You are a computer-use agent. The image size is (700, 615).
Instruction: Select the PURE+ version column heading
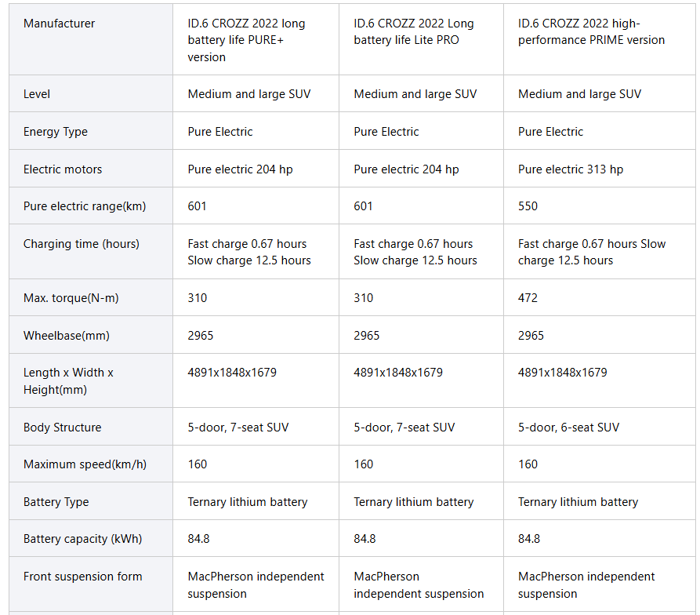[x=246, y=40]
